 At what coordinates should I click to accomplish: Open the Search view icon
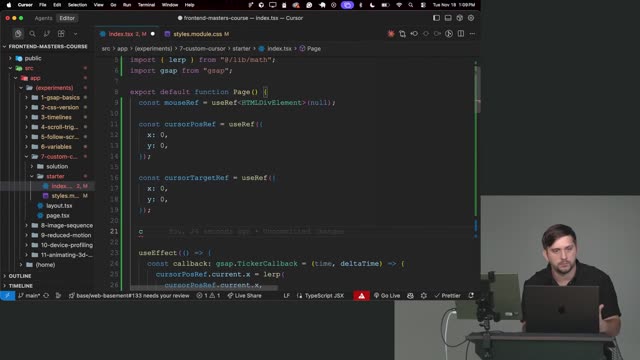tap(32, 34)
